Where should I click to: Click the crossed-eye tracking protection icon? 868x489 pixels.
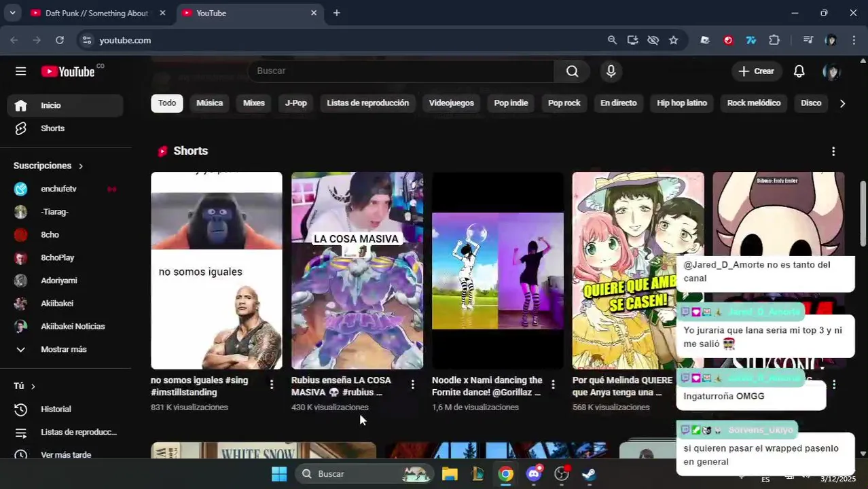pos(653,40)
